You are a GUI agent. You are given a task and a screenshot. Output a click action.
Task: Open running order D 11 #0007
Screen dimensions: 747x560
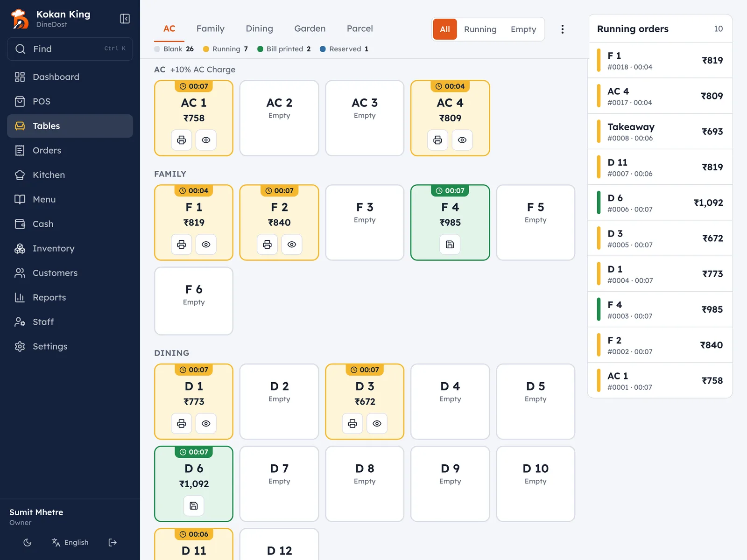point(660,167)
